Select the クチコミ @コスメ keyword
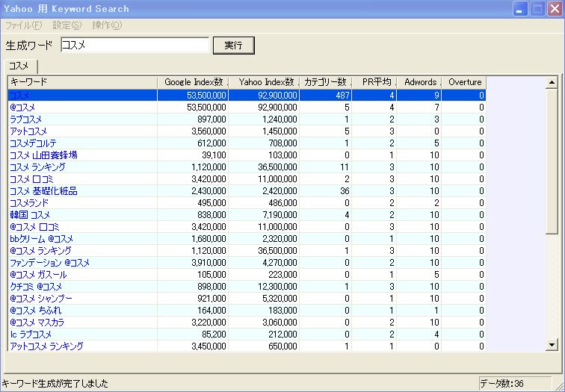 click(36, 287)
